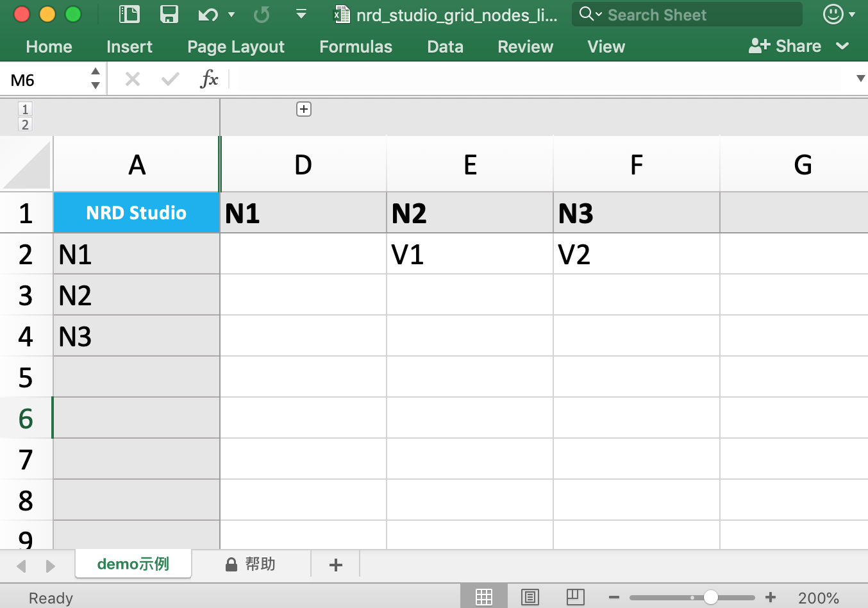The width and height of the screenshot is (868, 608).
Task: Save the current workbook
Action: pos(169,14)
